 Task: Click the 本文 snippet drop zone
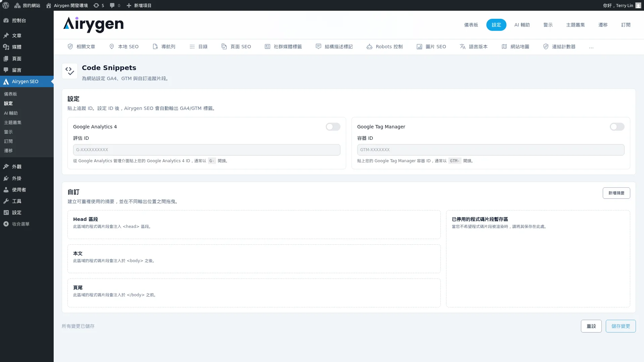[x=254, y=259]
